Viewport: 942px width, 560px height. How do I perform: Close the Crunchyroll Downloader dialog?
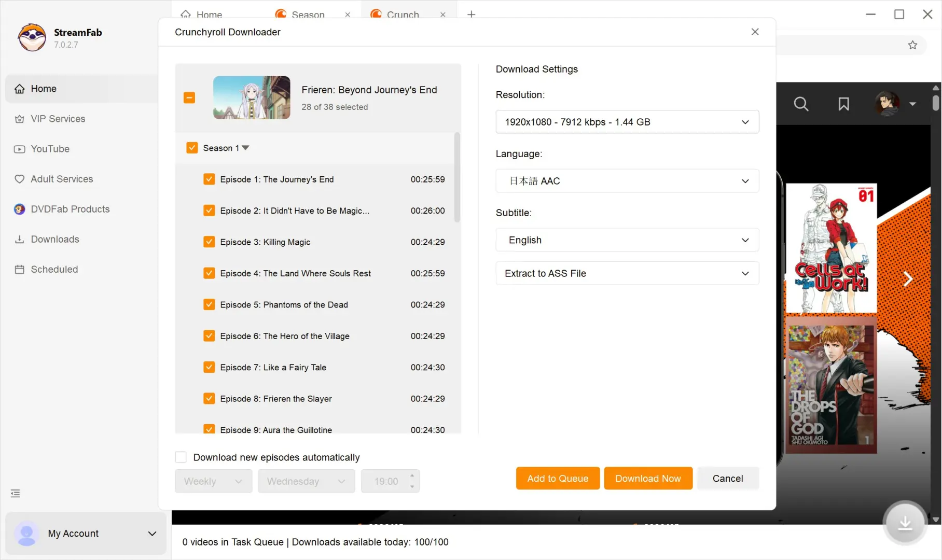[755, 32]
